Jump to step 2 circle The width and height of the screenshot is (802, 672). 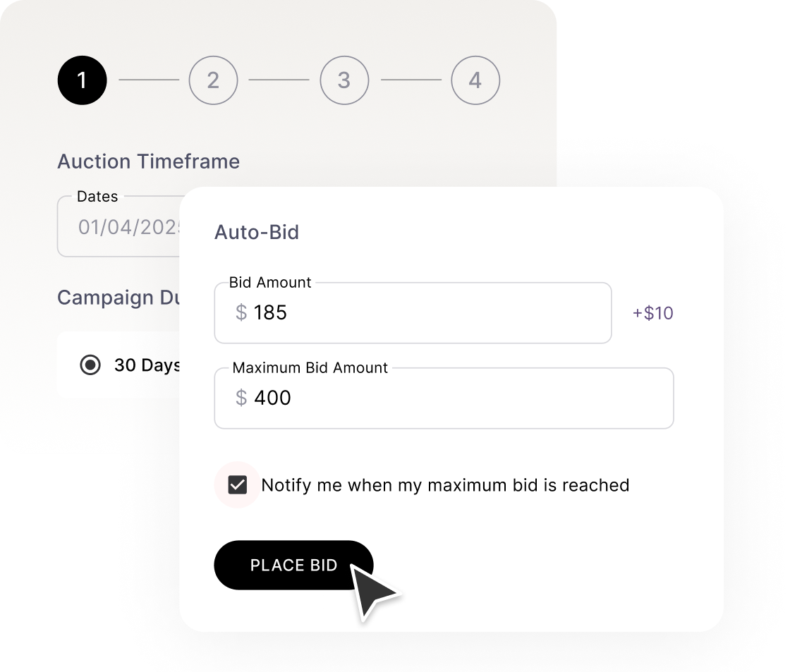[x=213, y=80]
